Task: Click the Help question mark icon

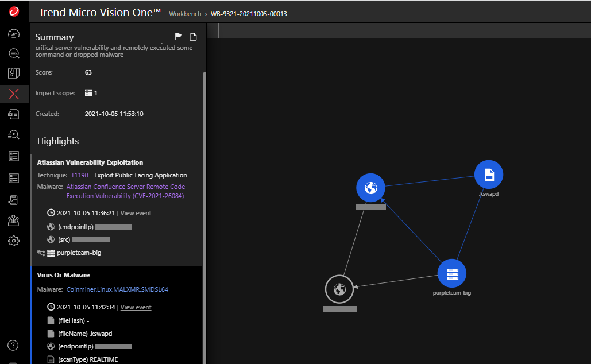Action: [14, 345]
